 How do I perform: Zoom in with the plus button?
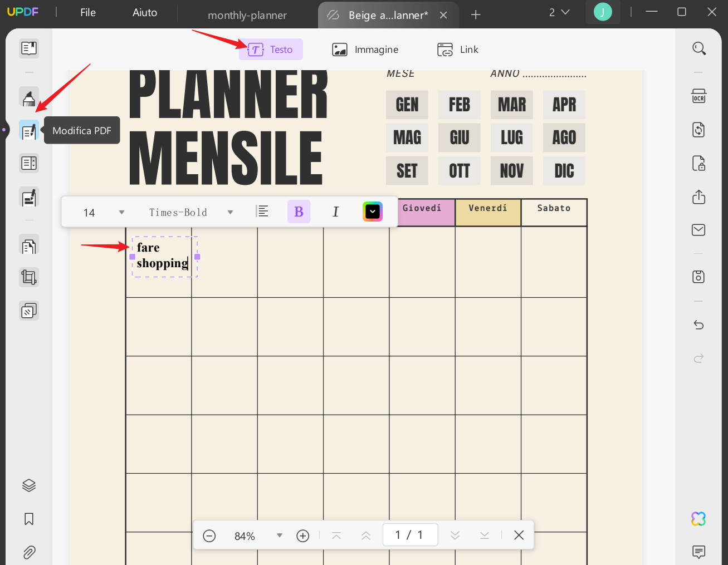coord(303,535)
